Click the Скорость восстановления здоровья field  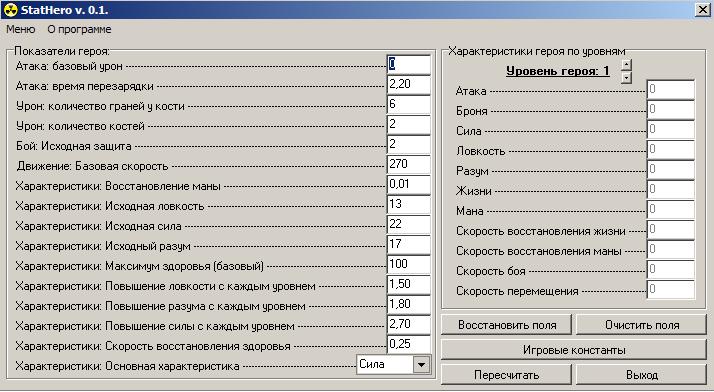coord(408,345)
